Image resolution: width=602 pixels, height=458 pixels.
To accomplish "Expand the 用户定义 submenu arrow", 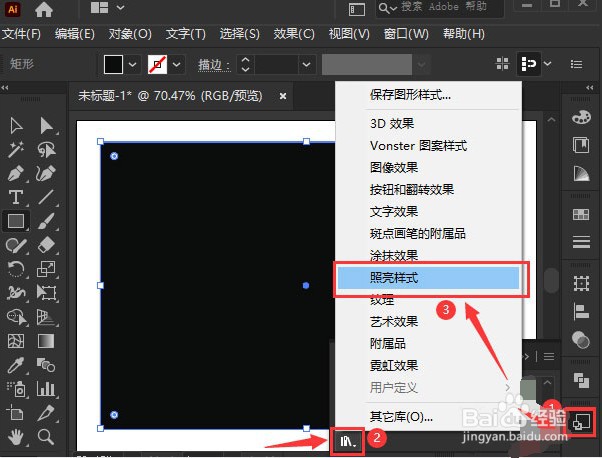I will [508, 388].
